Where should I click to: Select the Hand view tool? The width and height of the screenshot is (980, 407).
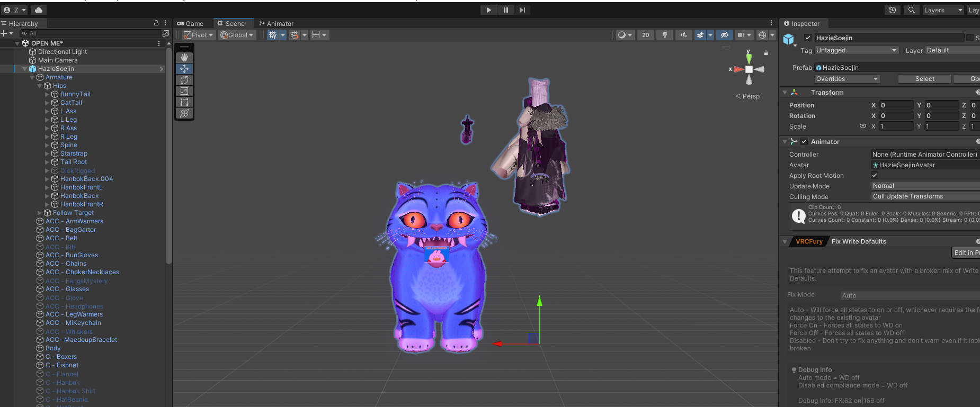(x=184, y=57)
